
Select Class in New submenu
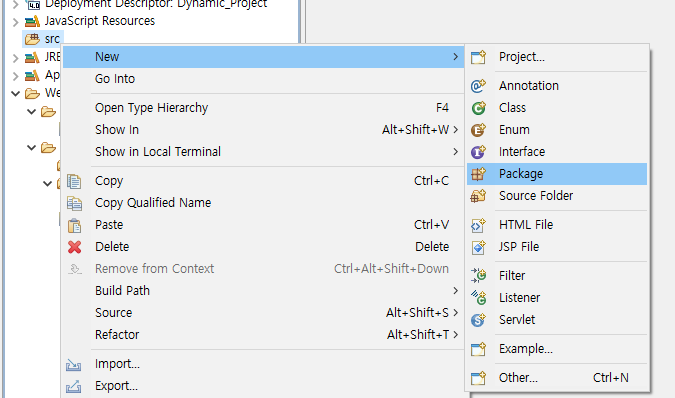tap(557, 108)
